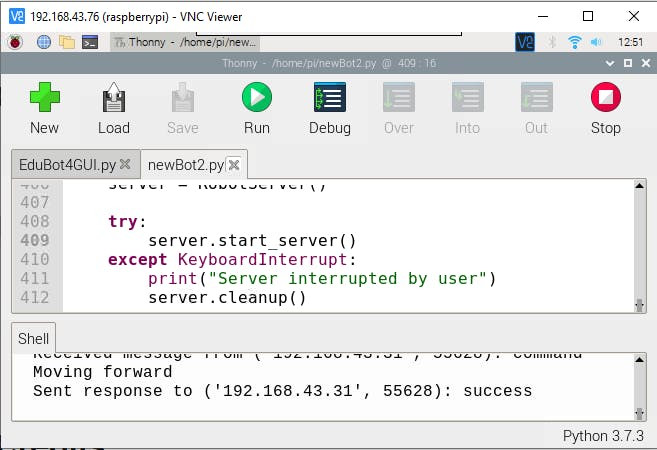Close the EduBot4GUI.py tab
The image size is (657, 450).
125,164
